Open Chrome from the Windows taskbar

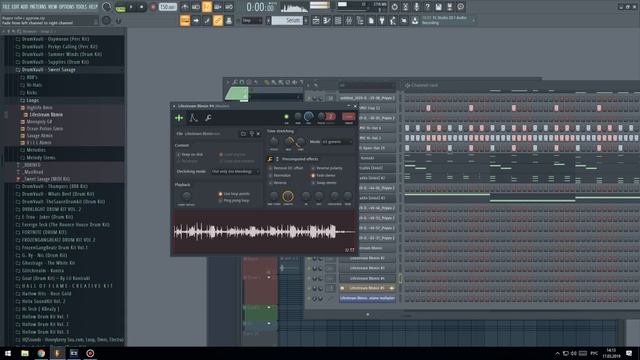tap(41, 353)
